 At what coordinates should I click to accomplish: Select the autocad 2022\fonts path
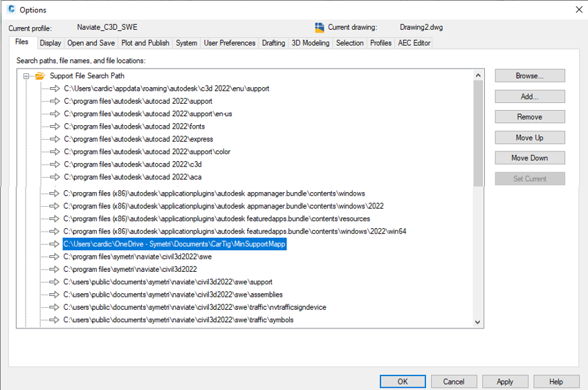tap(134, 127)
